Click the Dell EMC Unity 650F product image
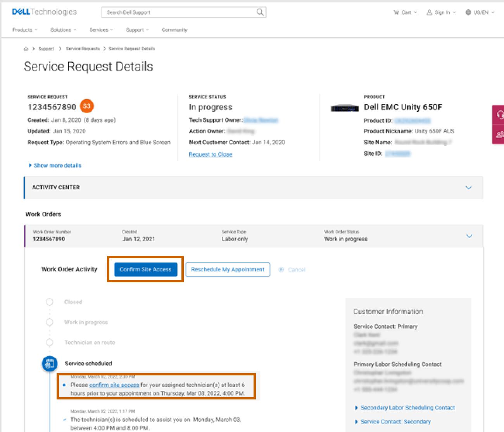The width and height of the screenshot is (504, 432). click(x=345, y=108)
